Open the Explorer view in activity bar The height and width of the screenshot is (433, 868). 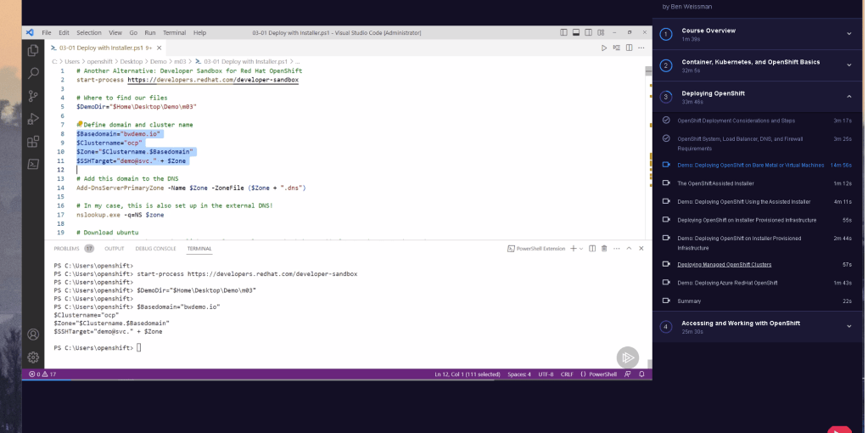click(33, 50)
